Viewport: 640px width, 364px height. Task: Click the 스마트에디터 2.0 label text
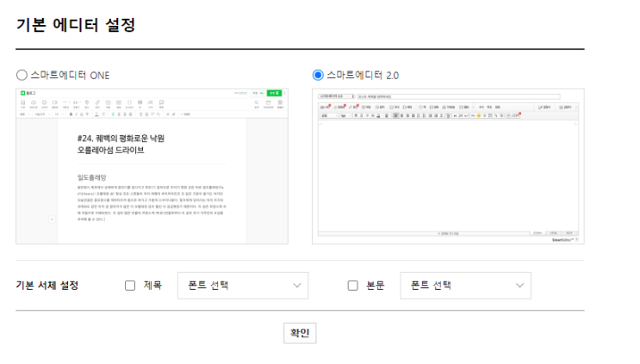(363, 76)
